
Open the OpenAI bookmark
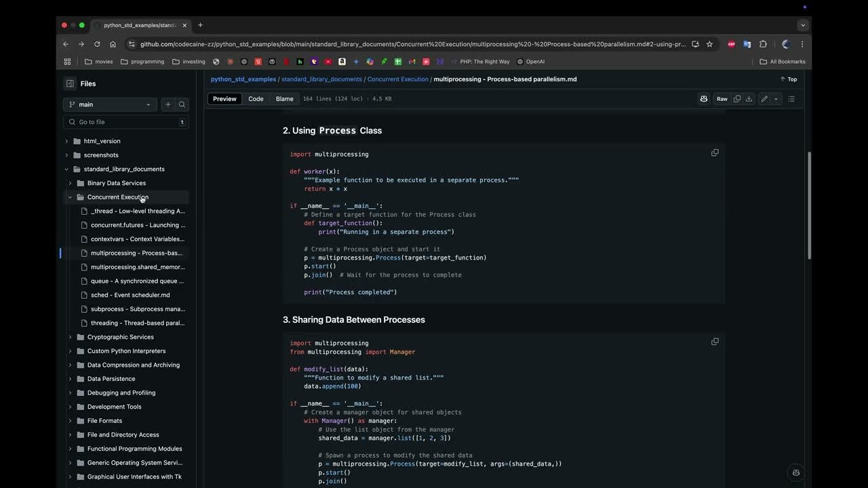click(530, 62)
